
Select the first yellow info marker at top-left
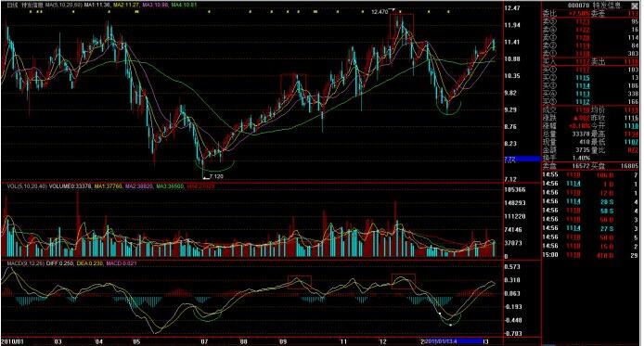[x=31, y=12]
